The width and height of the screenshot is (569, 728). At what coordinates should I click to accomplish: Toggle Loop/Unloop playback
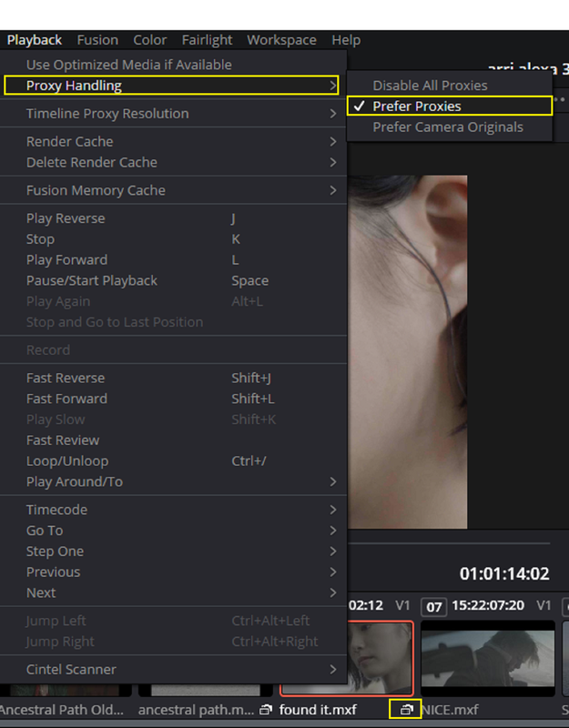coord(173,461)
